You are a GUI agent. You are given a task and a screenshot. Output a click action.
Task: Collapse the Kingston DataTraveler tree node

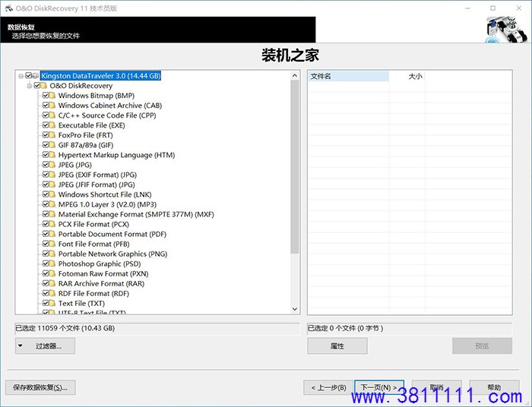pyautogui.click(x=21, y=76)
